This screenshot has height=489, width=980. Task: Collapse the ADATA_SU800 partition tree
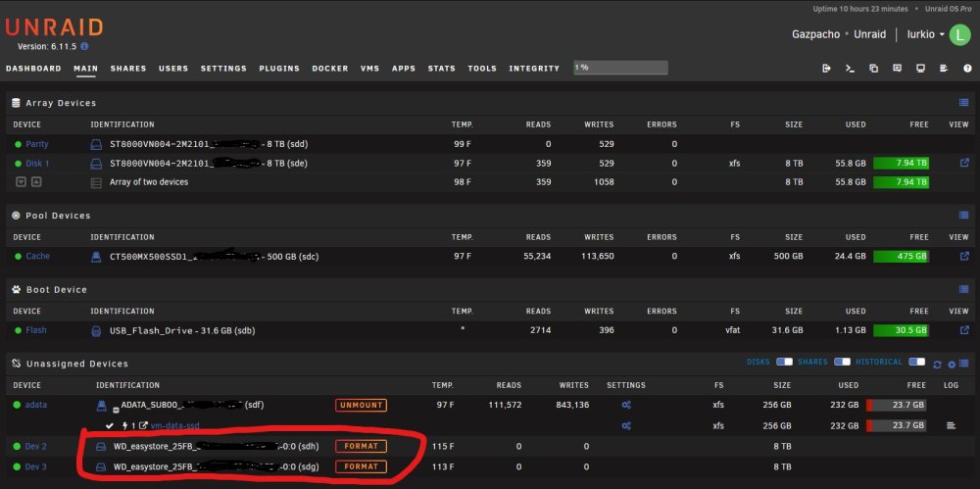[116, 410]
